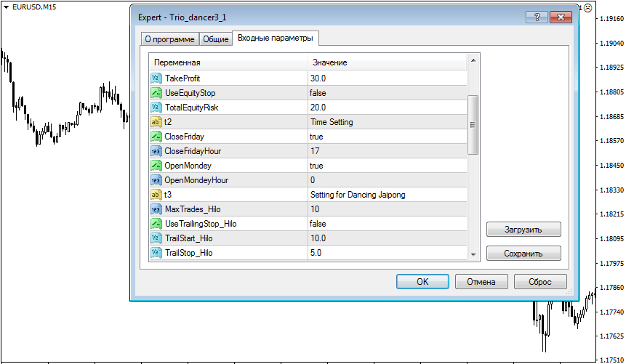The width and height of the screenshot is (626, 364).
Task: Switch to the Общие tab
Action: pyautogui.click(x=215, y=39)
